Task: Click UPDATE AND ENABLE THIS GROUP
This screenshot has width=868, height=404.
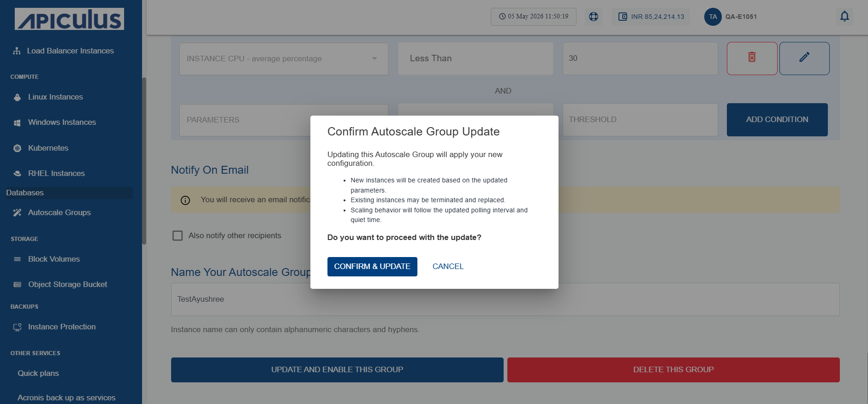Action: click(337, 370)
